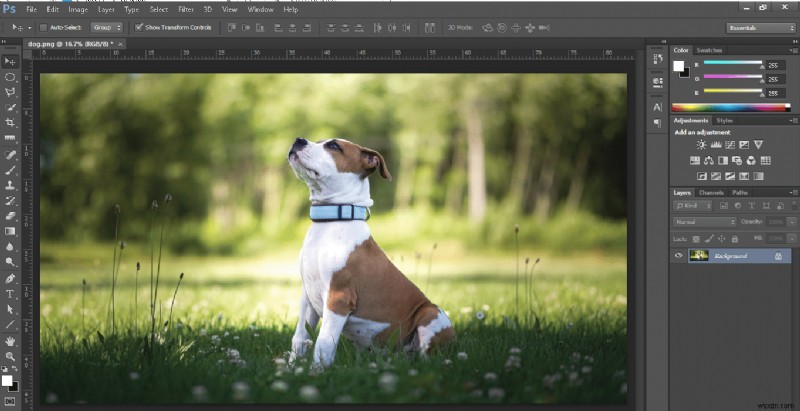800x411 pixels.
Task: Open the Move tool preset picker arrow
Action: pyautogui.click(x=29, y=28)
